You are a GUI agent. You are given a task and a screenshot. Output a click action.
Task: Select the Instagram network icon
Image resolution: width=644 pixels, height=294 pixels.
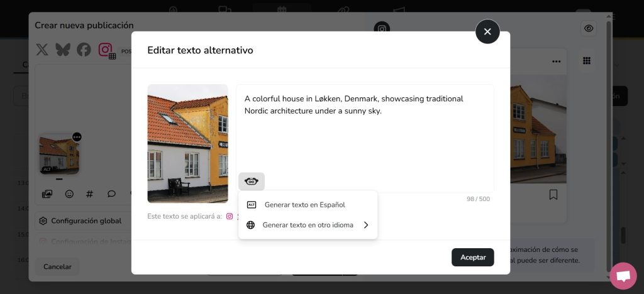click(x=106, y=50)
